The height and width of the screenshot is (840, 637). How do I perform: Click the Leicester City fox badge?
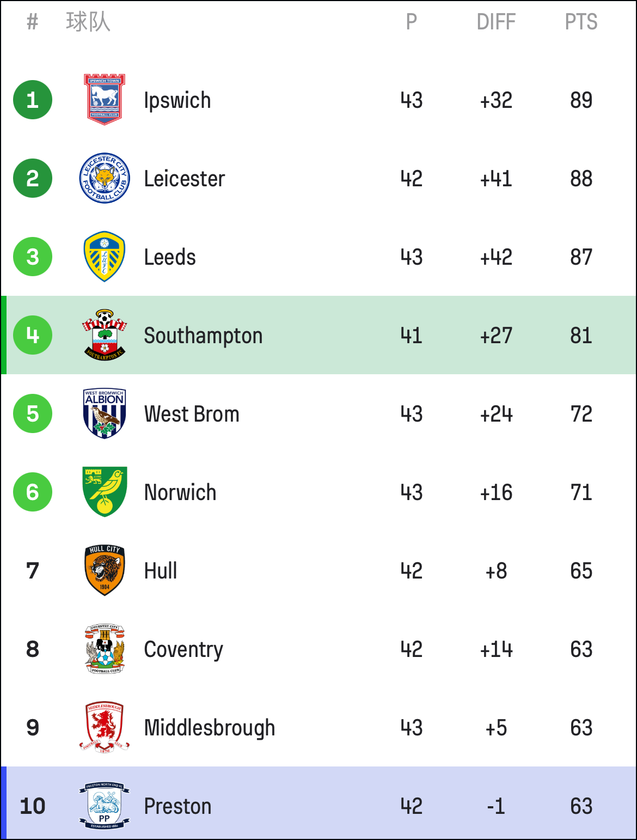click(105, 178)
